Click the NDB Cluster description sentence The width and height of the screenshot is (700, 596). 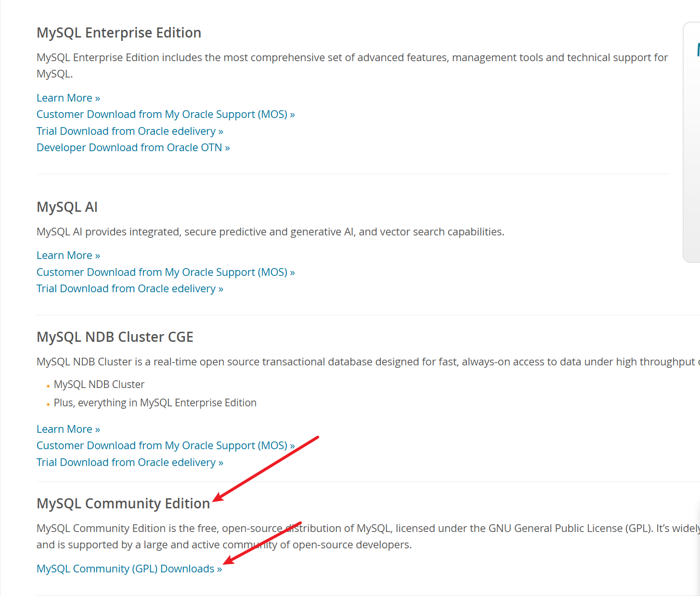(x=368, y=362)
